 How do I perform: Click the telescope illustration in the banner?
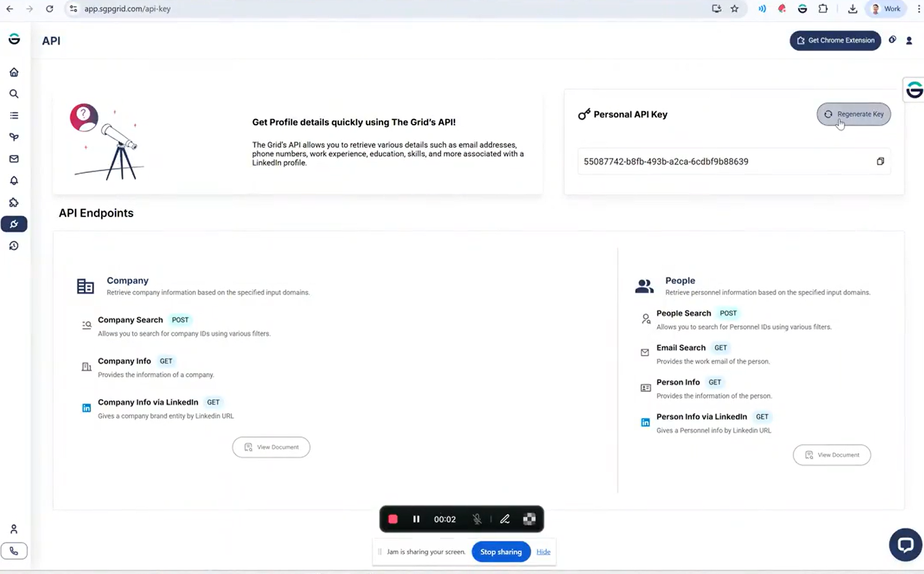point(107,142)
